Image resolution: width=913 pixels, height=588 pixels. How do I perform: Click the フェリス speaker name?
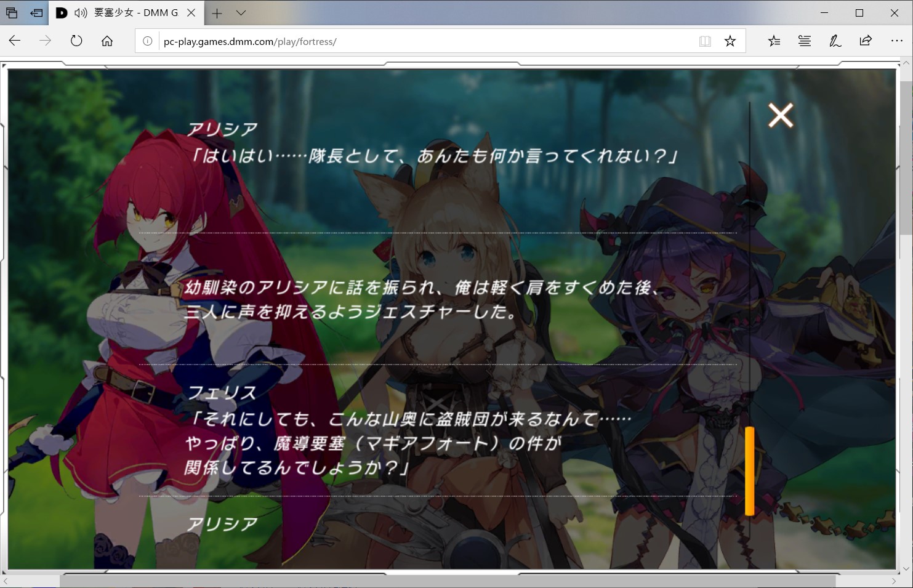(x=222, y=393)
